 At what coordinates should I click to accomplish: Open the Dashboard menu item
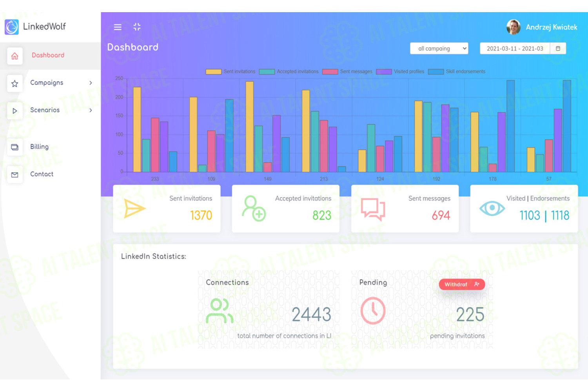pyautogui.click(x=50, y=56)
